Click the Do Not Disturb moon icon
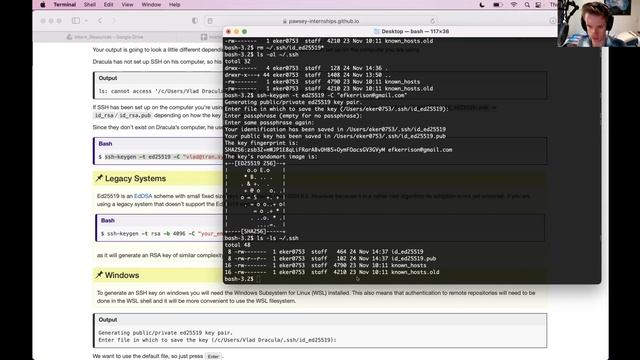The width and height of the screenshot is (640, 360). (482, 5)
